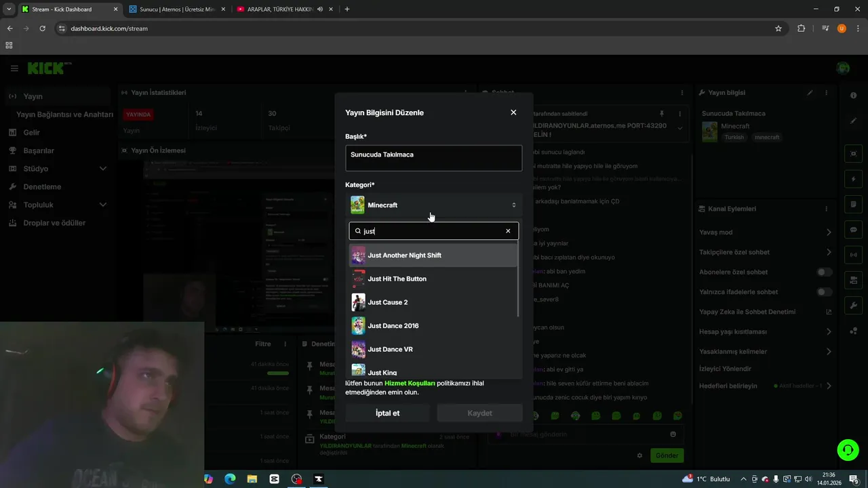Select the lightning bolt icon in right rail
Screen dimensions: 868x488
854,179
